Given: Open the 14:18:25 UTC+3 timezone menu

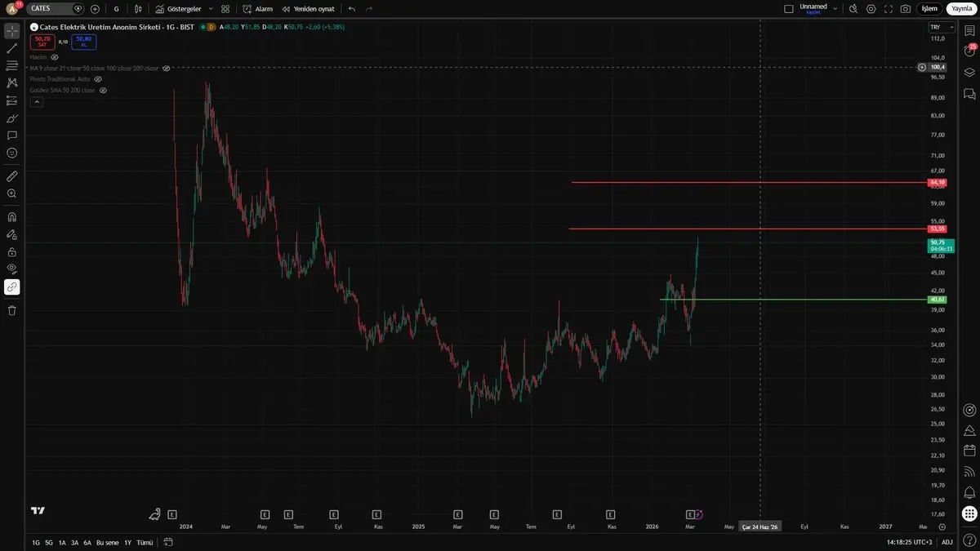Looking at the screenshot, I should [909, 542].
